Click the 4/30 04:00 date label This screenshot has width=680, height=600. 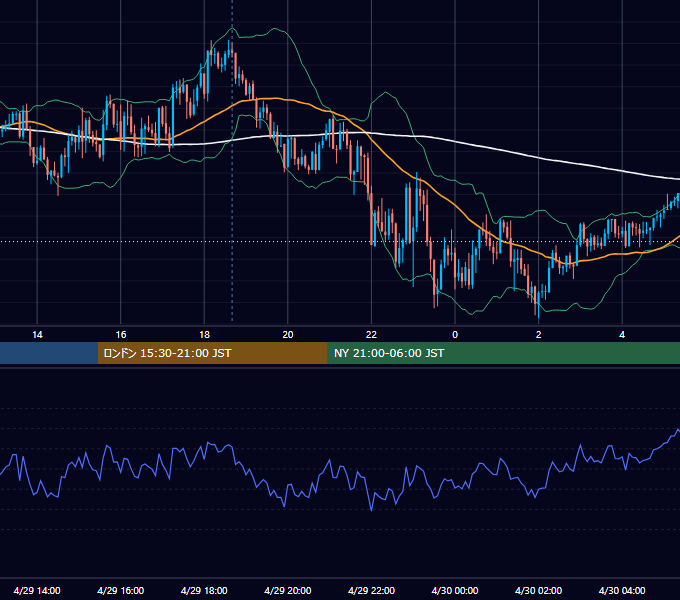tap(622, 590)
